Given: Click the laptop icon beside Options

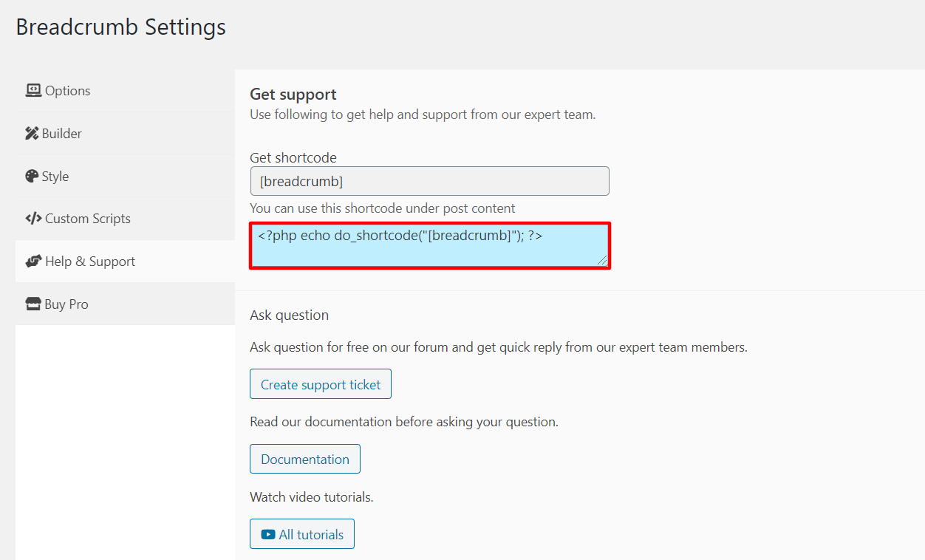Looking at the screenshot, I should coord(33,90).
